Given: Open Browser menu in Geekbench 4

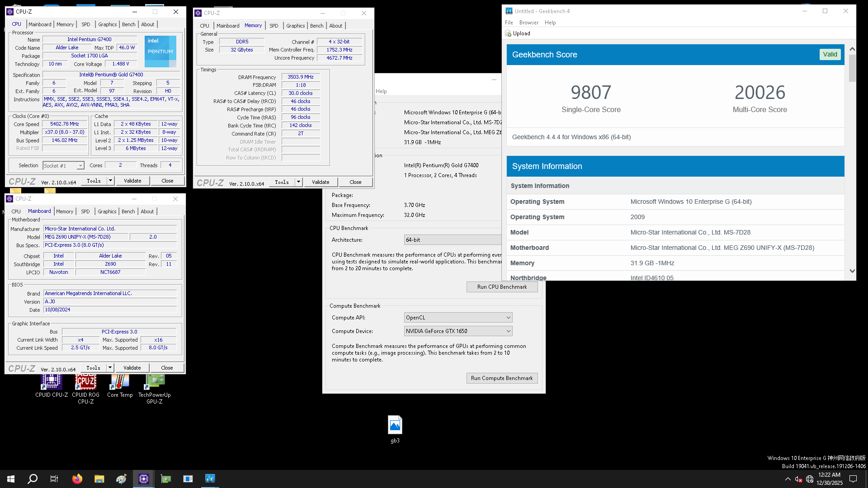Looking at the screenshot, I should coord(529,23).
